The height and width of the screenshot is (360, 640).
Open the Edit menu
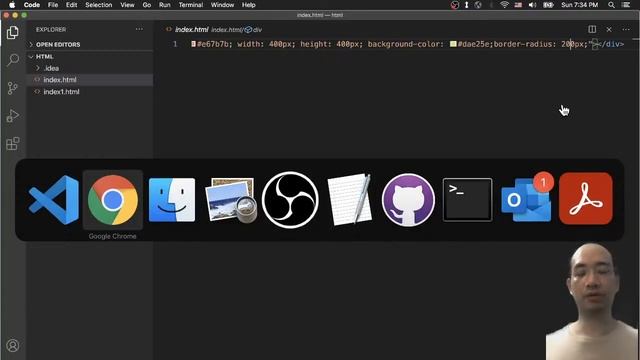71,5
